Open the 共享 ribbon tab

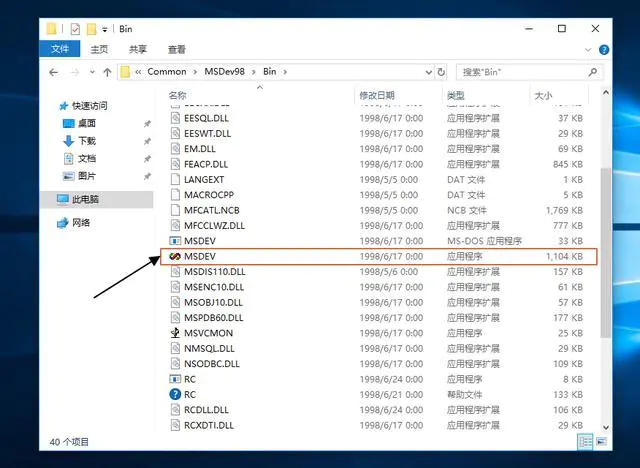click(x=138, y=49)
